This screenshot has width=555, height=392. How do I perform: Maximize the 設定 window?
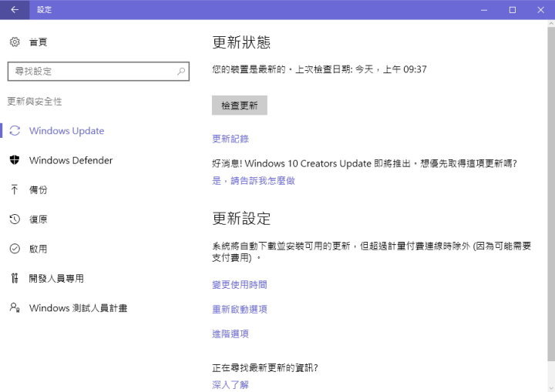512,10
